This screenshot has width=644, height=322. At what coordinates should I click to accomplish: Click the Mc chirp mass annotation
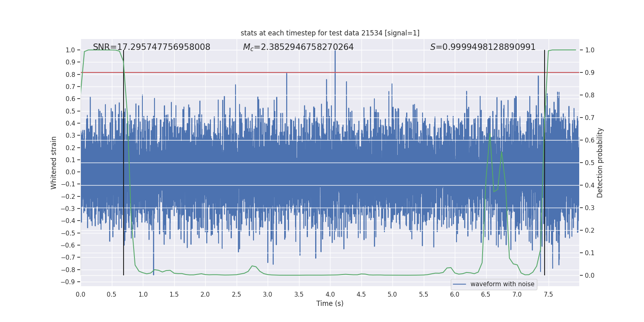coord(298,47)
